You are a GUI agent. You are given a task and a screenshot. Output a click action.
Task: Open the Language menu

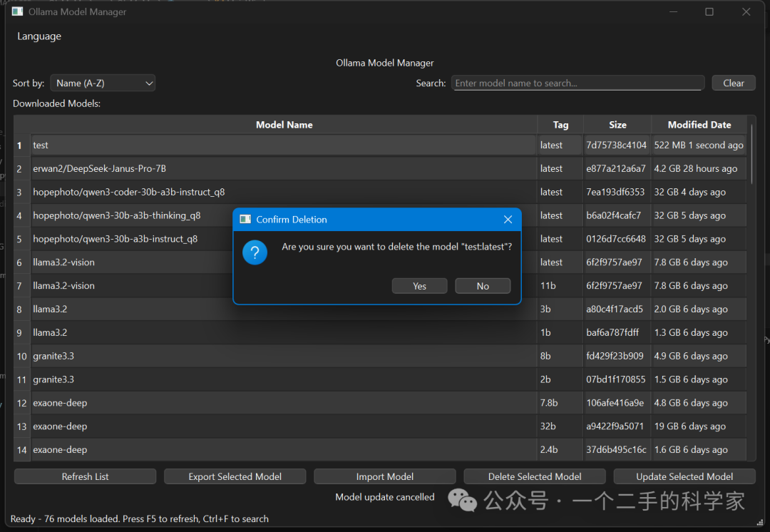[39, 36]
